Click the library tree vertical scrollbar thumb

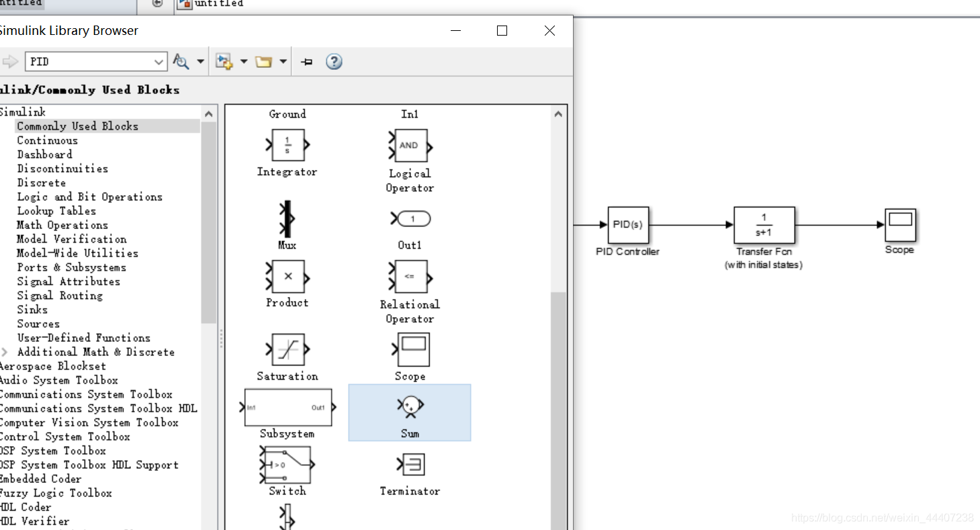209,223
